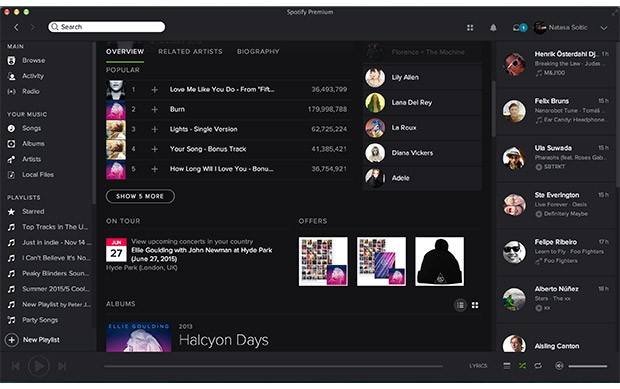Open related artist Lana Del Rey
The width and height of the screenshot is (620, 389).
[x=422, y=103]
